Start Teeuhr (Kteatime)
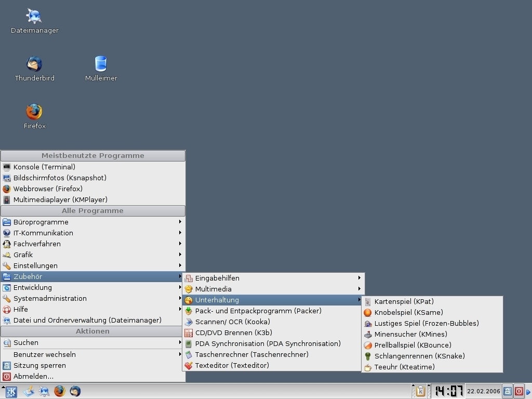Viewport: 532px width, 399px height. point(432,367)
